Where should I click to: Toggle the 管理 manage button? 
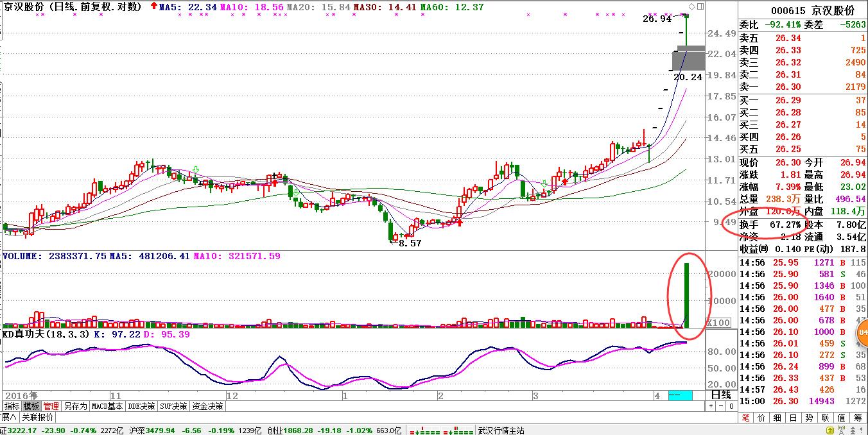tap(51, 406)
